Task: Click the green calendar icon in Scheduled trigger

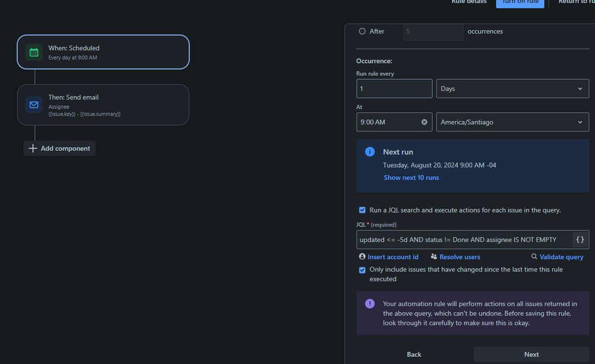Action: [x=34, y=52]
